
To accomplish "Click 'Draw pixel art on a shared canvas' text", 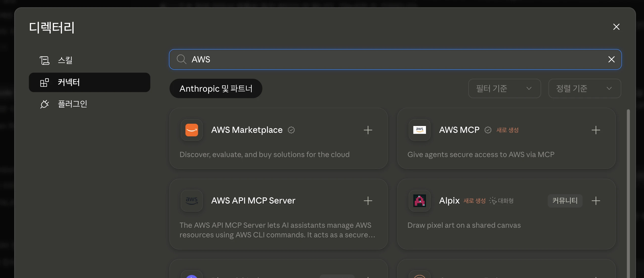I will 464,225.
